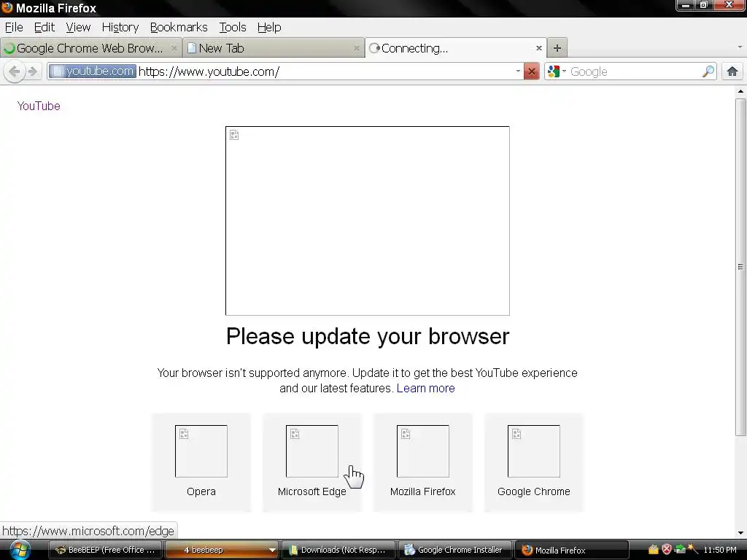
Task: Click the search magnifier icon
Action: pos(708,72)
